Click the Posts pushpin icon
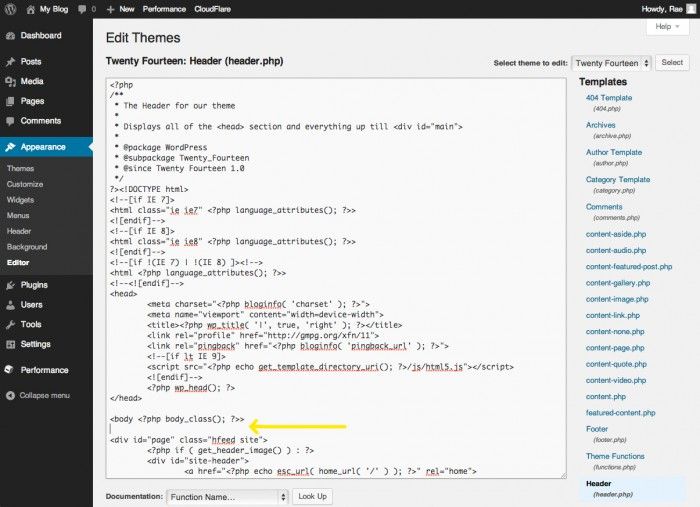The image size is (700, 507). 10,62
